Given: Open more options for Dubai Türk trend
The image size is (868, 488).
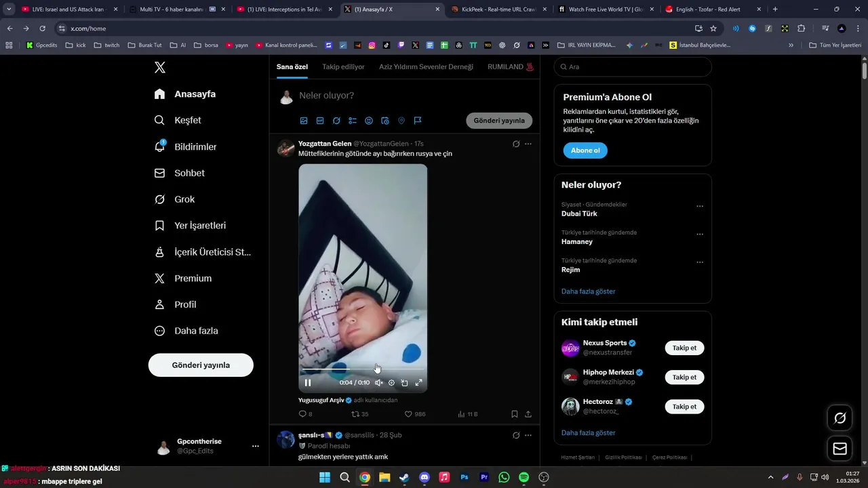Looking at the screenshot, I should (700, 206).
